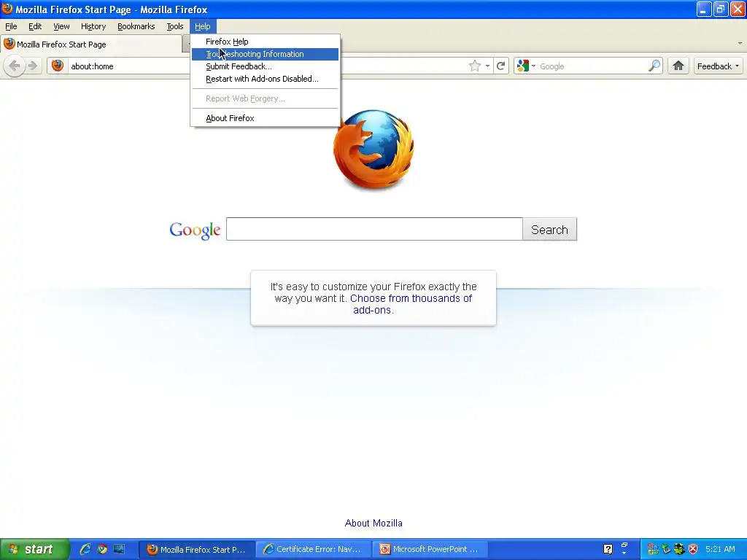This screenshot has height=560, width=747.
Task: Click into the Google search input field
Action: click(374, 229)
